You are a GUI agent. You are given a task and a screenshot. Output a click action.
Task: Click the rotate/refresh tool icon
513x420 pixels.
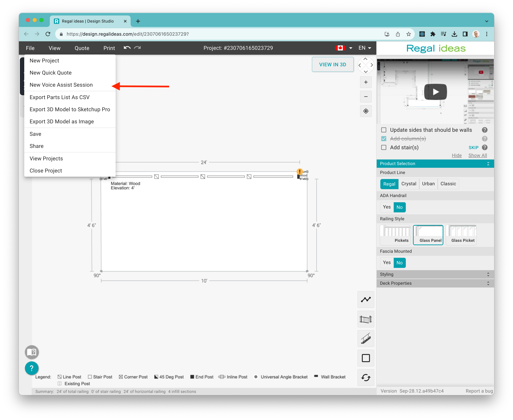click(366, 377)
